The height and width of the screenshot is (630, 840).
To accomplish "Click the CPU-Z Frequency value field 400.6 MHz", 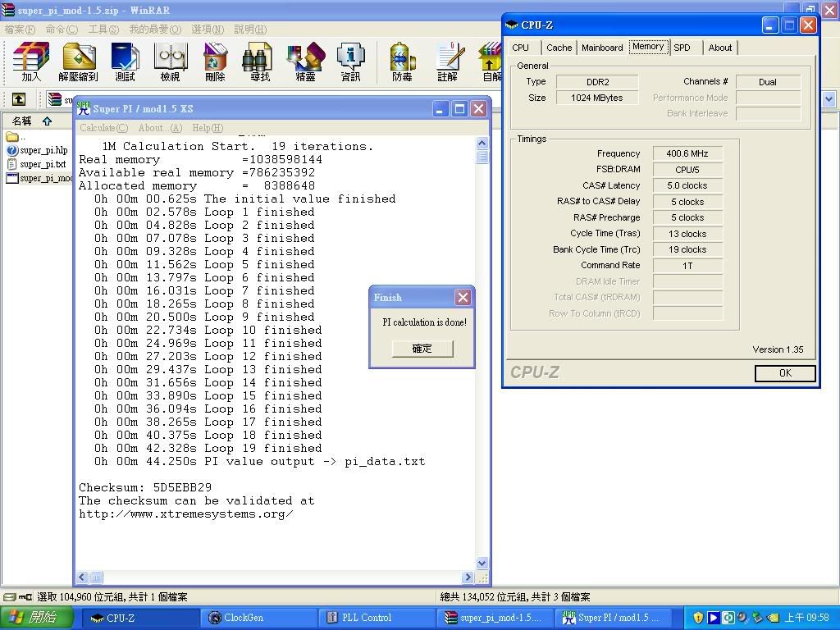I will 687,153.
